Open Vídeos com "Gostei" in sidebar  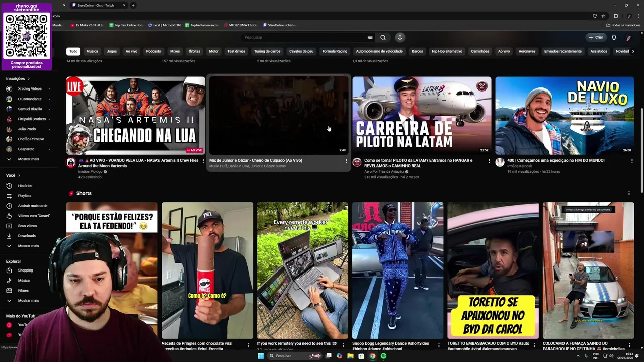[x=34, y=216]
